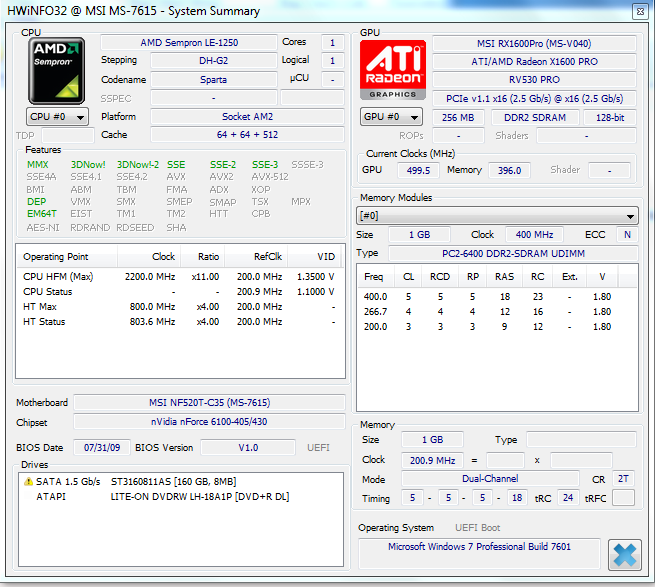Click the Operating Point column header

tap(67, 257)
